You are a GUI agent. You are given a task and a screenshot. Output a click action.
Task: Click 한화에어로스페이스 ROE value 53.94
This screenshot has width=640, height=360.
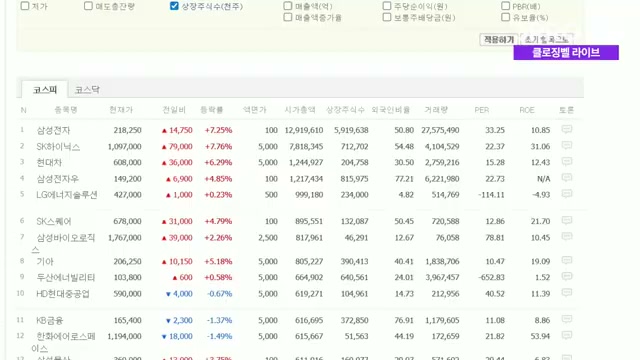[x=540, y=336]
